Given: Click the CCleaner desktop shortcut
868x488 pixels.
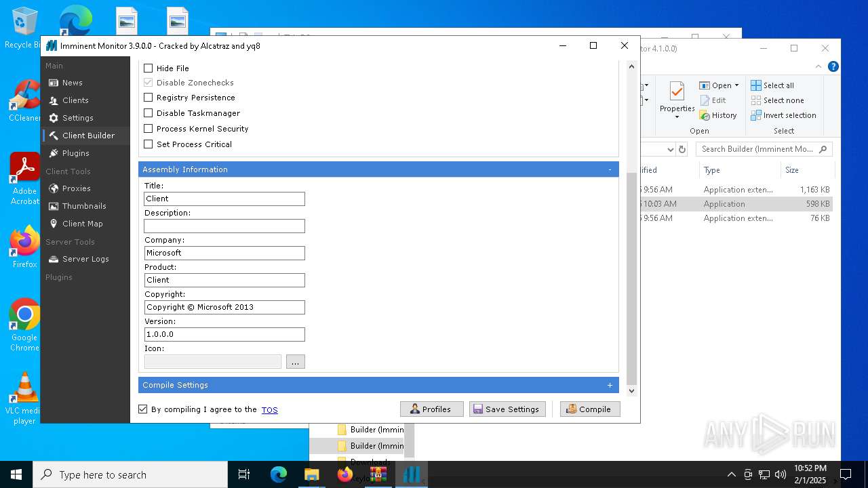Looking at the screenshot, I should (x=24, y=101).
